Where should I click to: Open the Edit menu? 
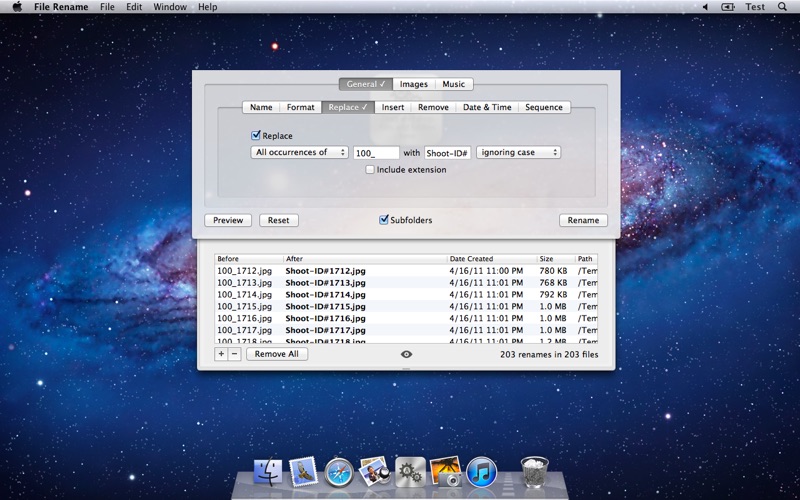[x=134, y=7]
